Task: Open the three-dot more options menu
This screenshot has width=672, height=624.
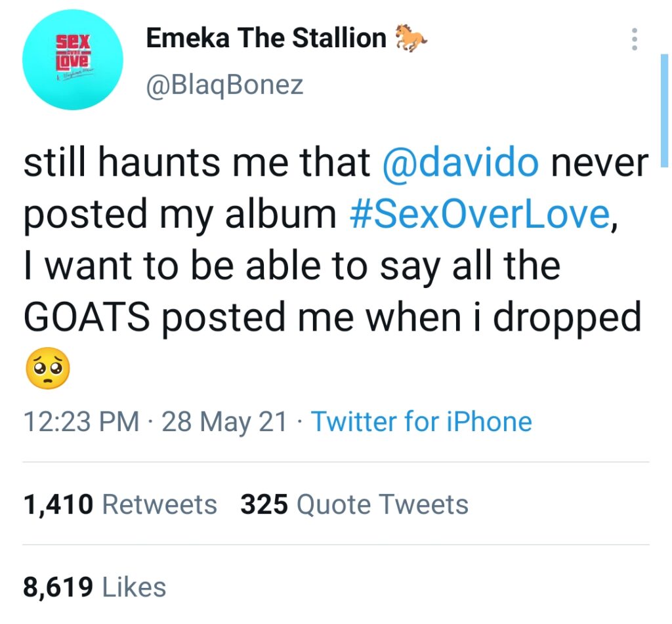Action: [x=634, y=39]
